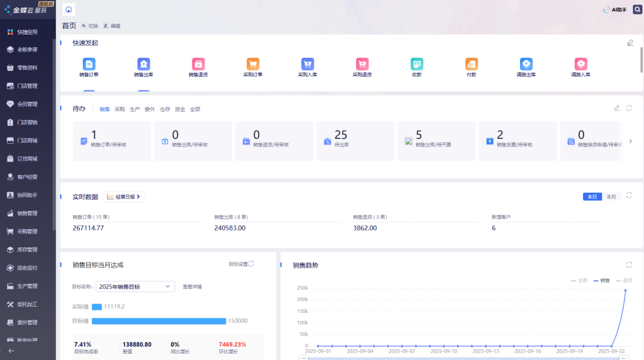Viewport: 644px width, 360px height.
Task: Click the search magnifier icon
Action: [637, 9]
